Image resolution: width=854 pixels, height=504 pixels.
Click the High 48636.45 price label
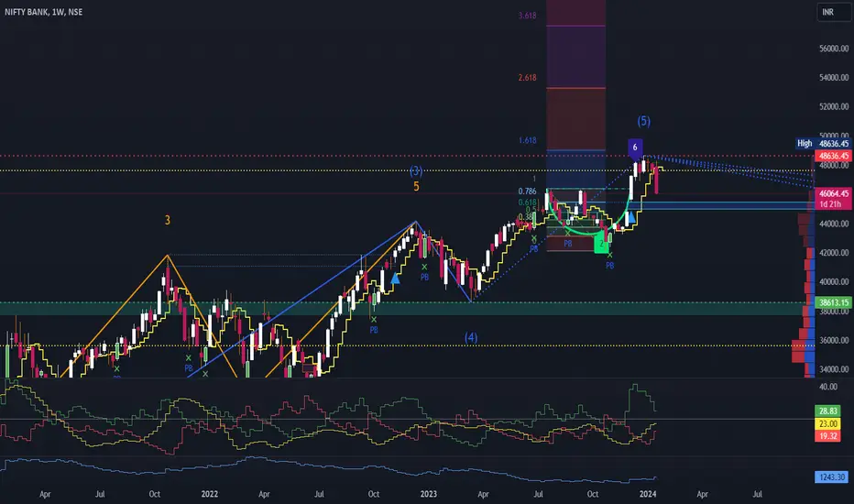point(823,144)
